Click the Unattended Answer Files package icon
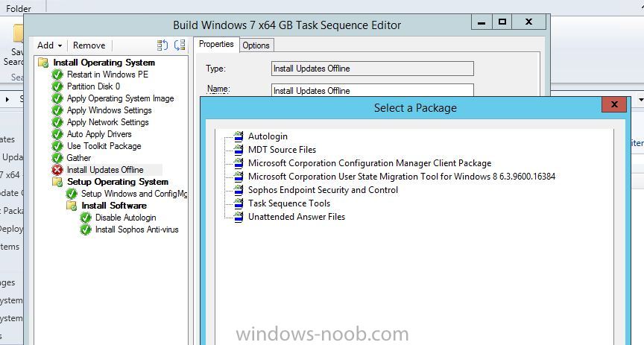This screenshot has width=644, height=345. pos(239,217)
